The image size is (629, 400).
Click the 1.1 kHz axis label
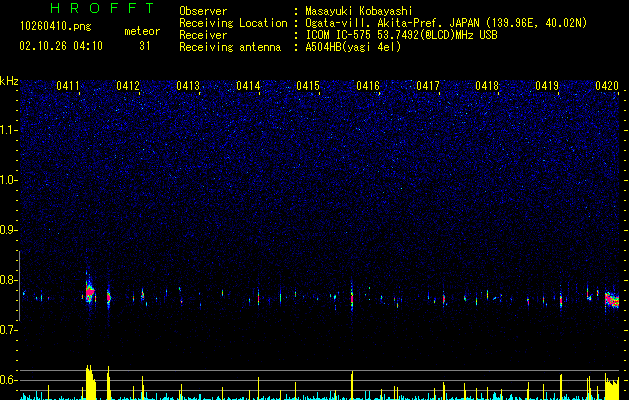pos(8,130)
